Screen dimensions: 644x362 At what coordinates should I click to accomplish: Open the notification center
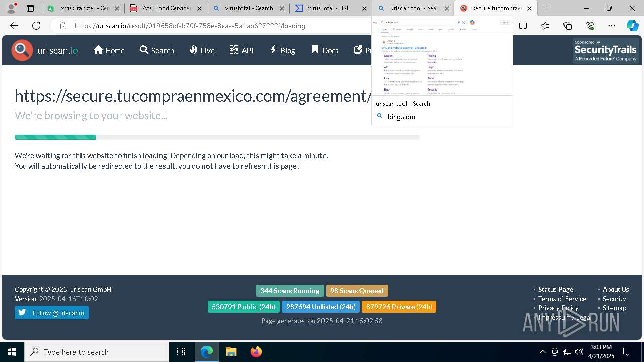click(x=627, y=352)
